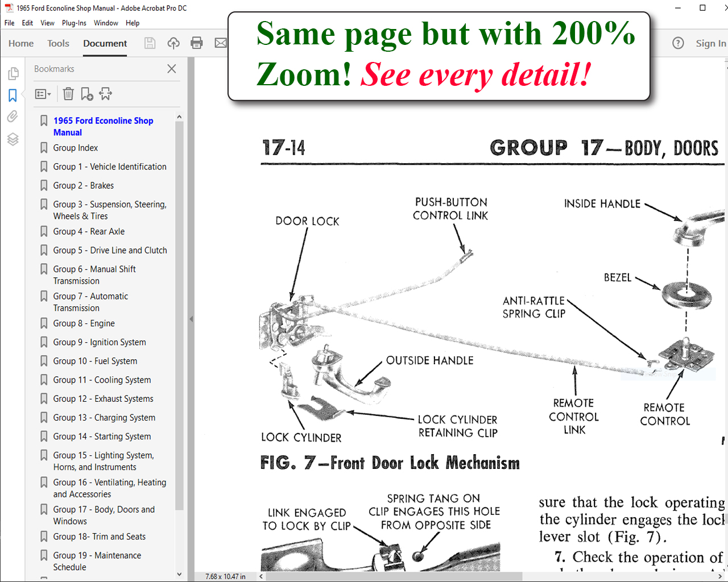Click the bookmarks panel vertical scrollbar thumb
Screen dimensions: 728x582
point(179,315)
